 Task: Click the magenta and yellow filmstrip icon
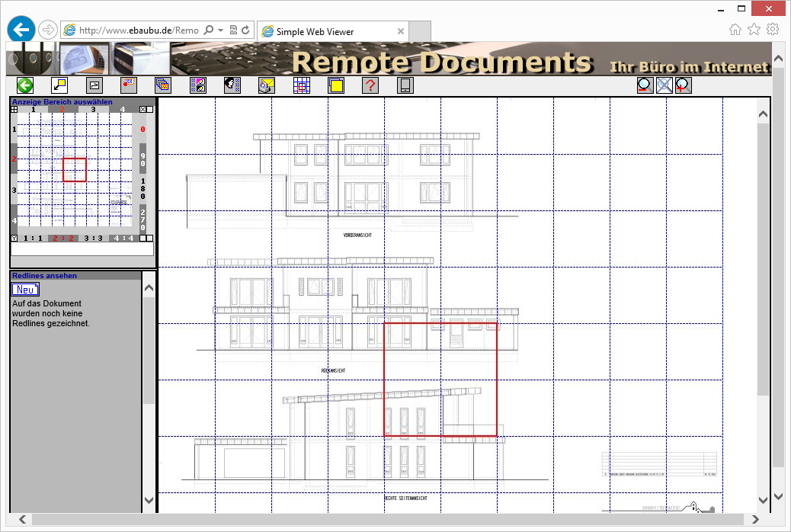point(198,85)
